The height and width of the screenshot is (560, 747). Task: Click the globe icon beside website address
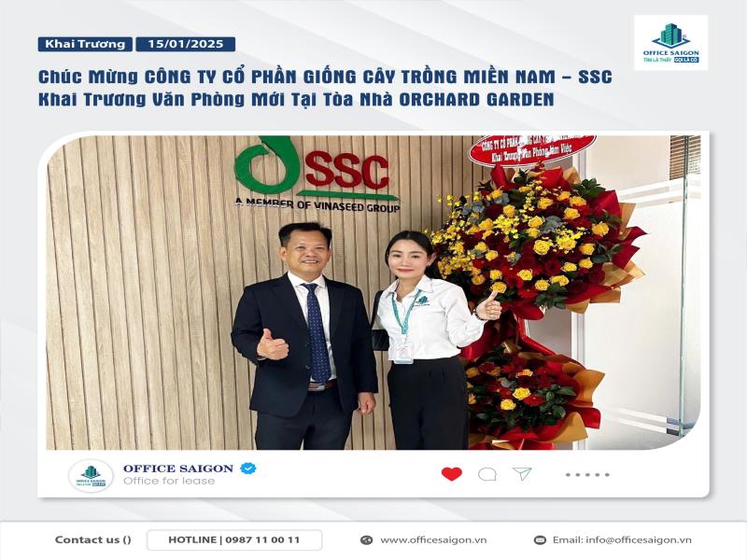[366, 540]
